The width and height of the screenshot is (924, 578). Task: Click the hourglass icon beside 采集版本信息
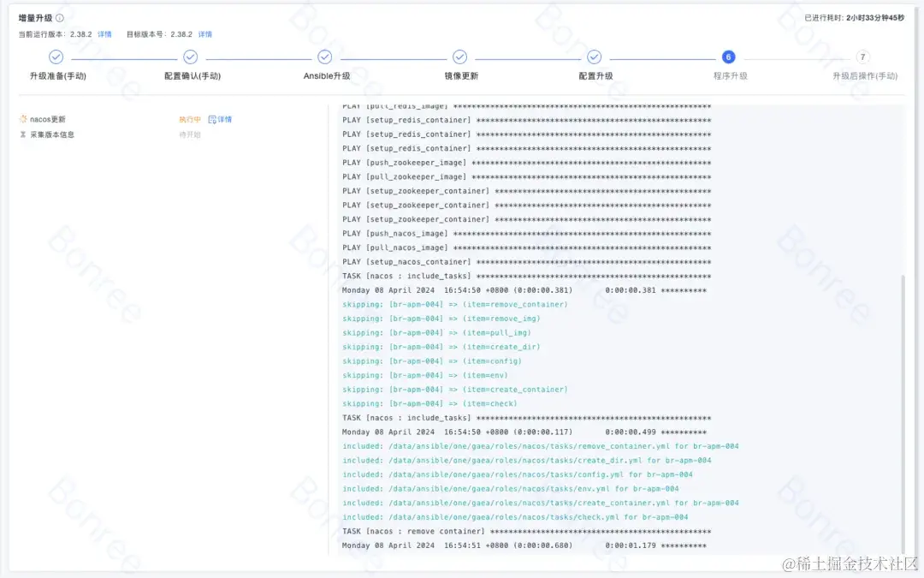[x=23, y=134]
